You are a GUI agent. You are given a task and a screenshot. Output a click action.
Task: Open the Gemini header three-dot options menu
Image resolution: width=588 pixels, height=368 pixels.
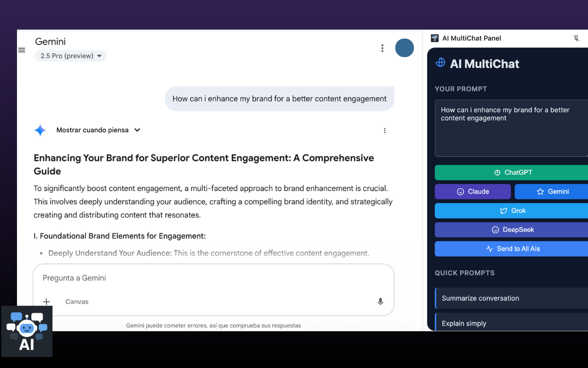(x=382, y=48)
